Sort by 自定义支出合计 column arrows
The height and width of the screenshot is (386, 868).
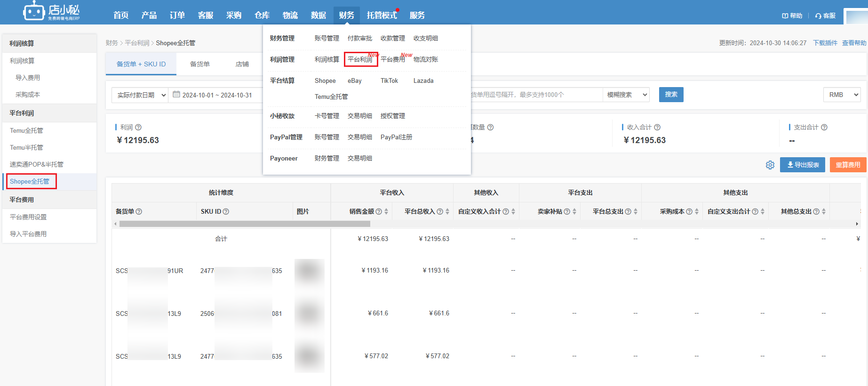(x=763, y=211)
